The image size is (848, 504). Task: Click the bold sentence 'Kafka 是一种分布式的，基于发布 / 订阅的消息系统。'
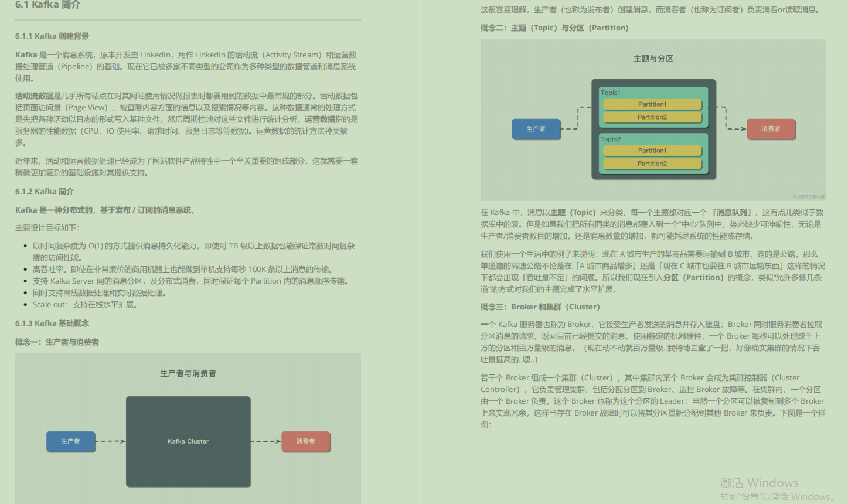click(105, 210)
